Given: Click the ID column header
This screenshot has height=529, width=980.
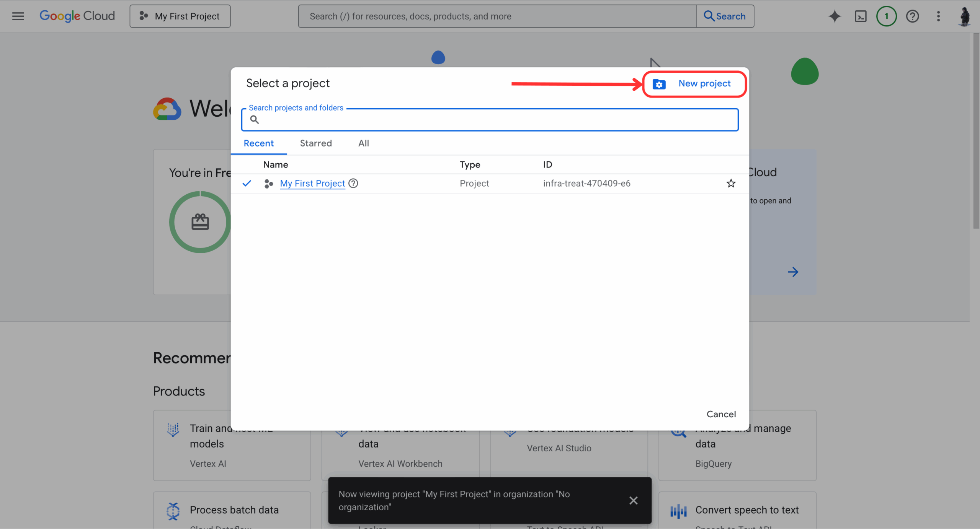Looking at the screenshot, I should 547,164.
